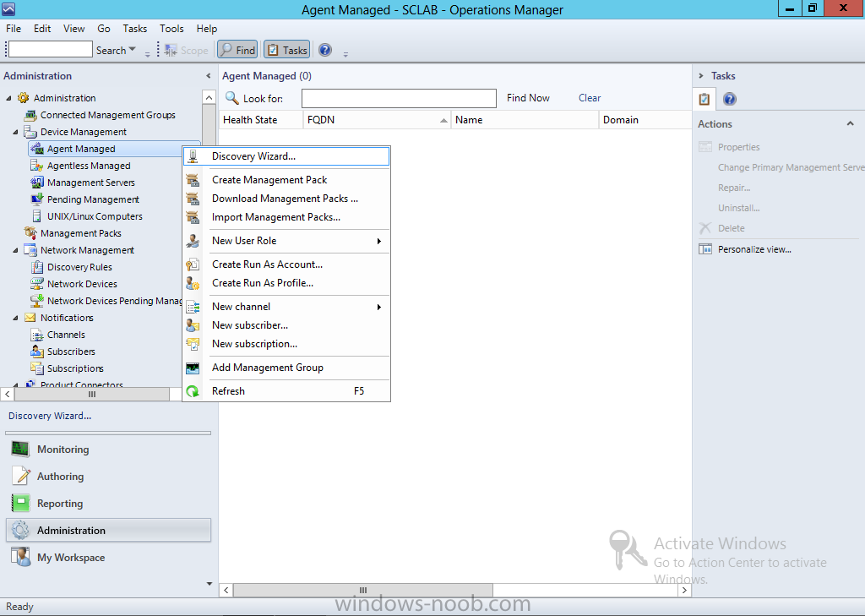Viewport: 865px width, 616px height.
Task: Open Personalize view action
Action: [754, 249]
